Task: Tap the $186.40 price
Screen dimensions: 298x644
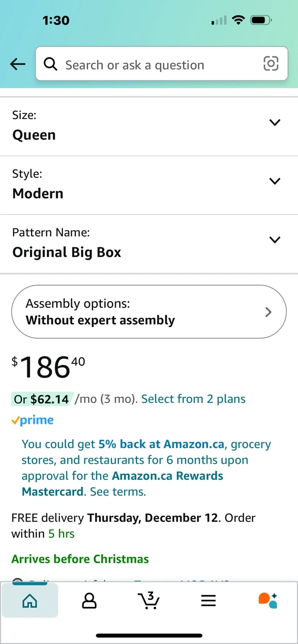Action: (x=48, y=367)
